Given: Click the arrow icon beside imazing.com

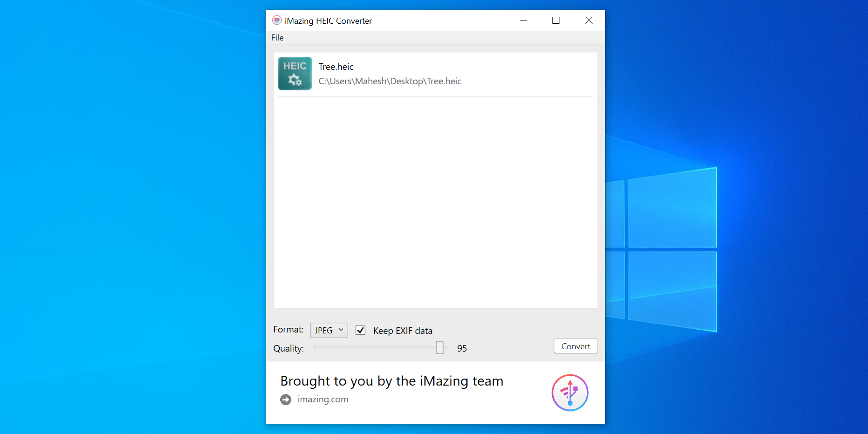Looking at the screenshot, I should [286, 400].
